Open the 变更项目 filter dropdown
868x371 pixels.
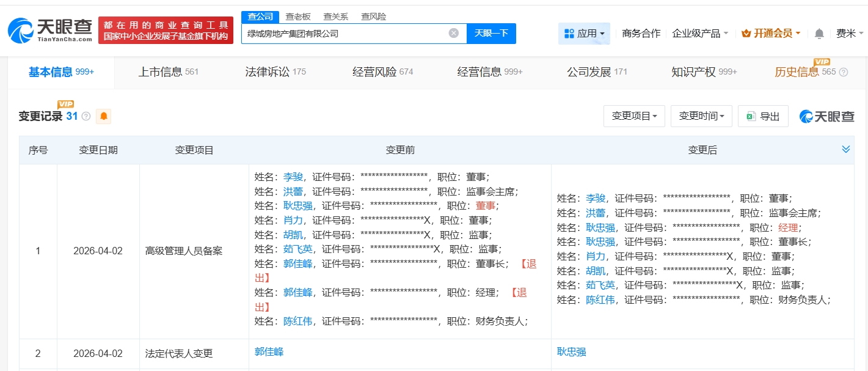633,116
